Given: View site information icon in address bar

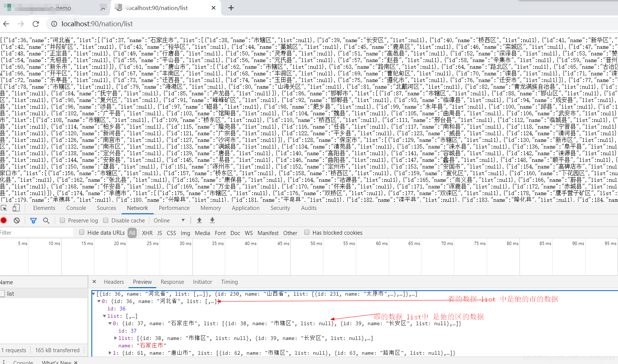Looking at the screenshot, I should point(54,24).
